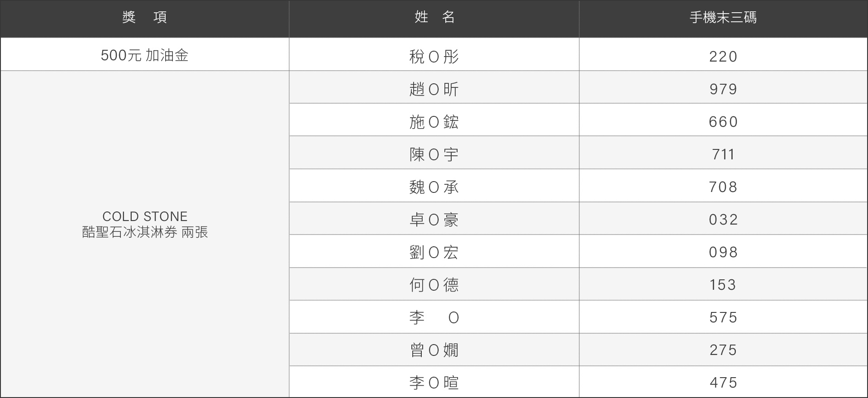Select phone digits 979
Viewport: 868px width, 398px height.
tap(723, 89)
